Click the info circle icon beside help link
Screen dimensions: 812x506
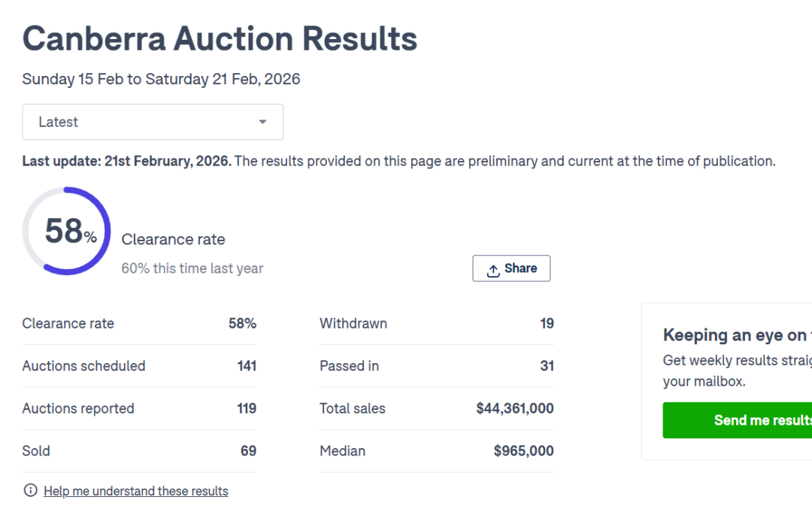[31, 491]
